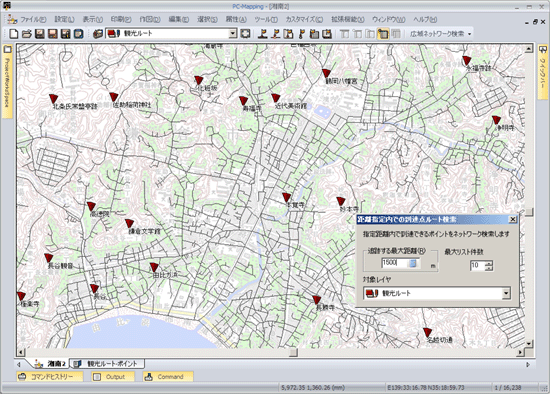This screenshot has height=394, width=550.
Task: Click the calculator button inside the distance field
Action: tap(413, 263)
